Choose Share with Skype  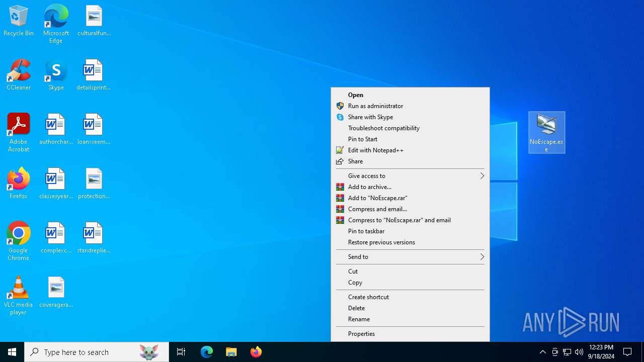(x=410, y=117)
